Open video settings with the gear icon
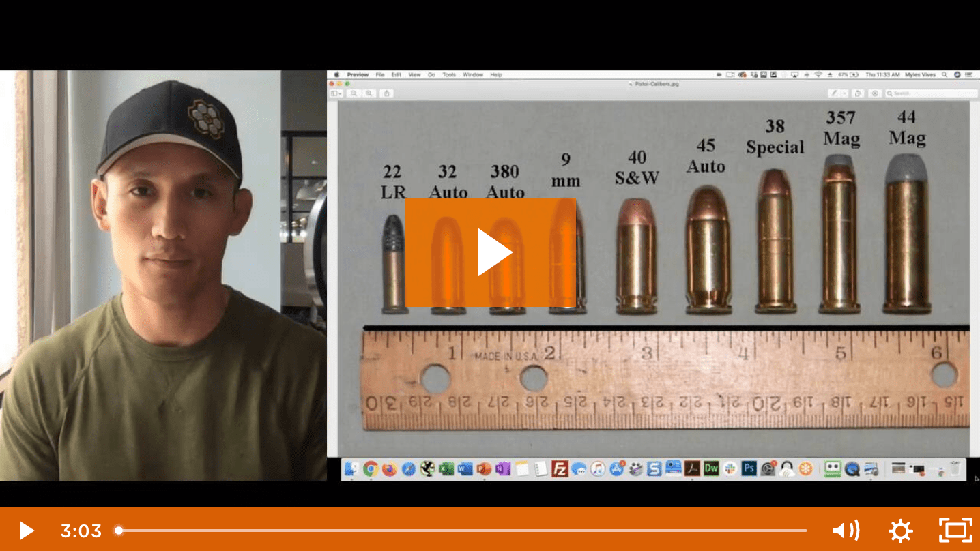Viewport: 980px width, 551px height. click(900, 531)
